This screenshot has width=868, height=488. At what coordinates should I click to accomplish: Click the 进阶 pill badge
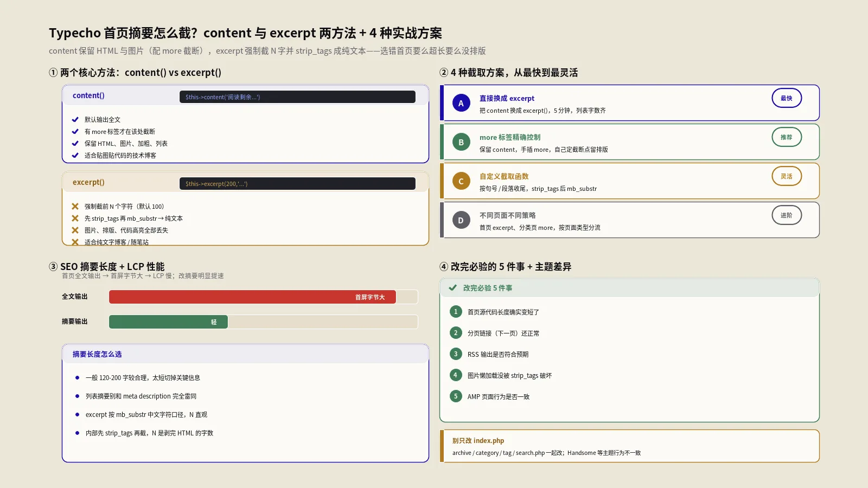coord(787,215)
